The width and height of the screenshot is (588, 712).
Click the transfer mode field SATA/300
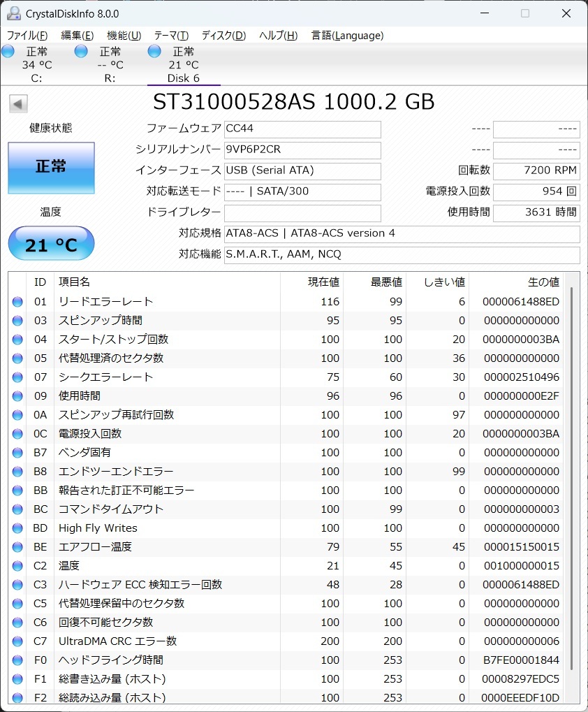[x=302, y=191]
